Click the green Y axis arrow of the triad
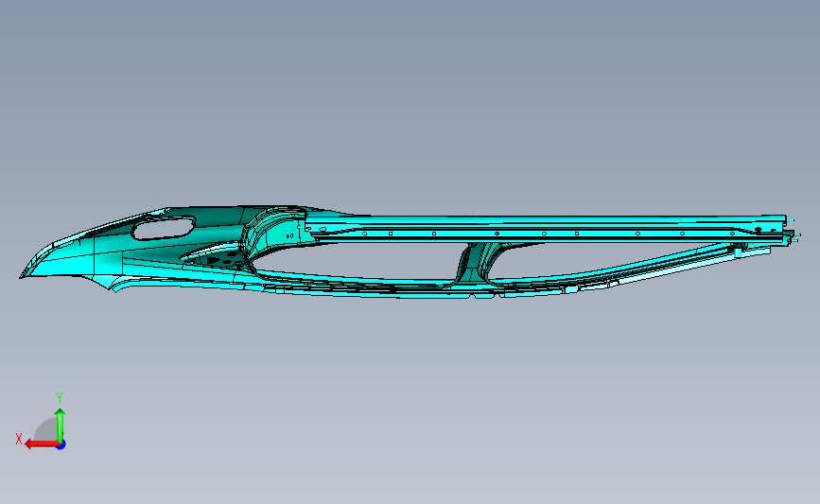 (x=61, y=426)
